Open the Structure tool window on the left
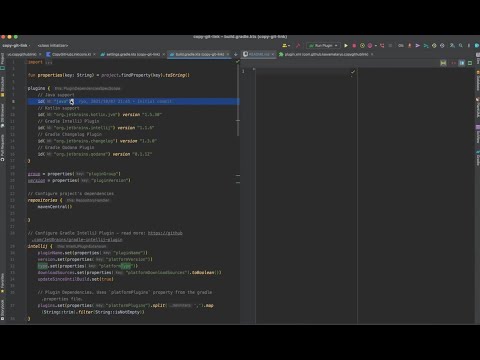The width and height of the screenshot is (480, 360). point(2,87)
